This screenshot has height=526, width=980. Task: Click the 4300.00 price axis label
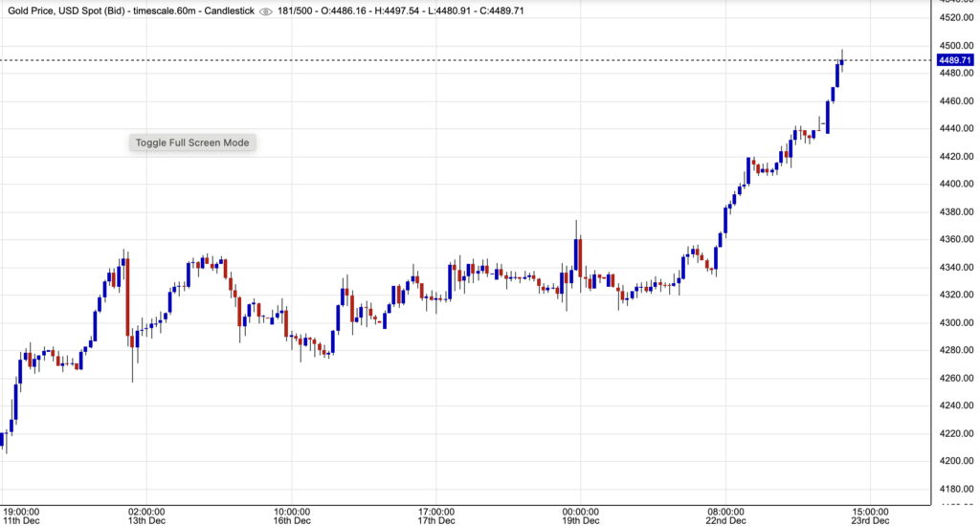tap(956, 322)
